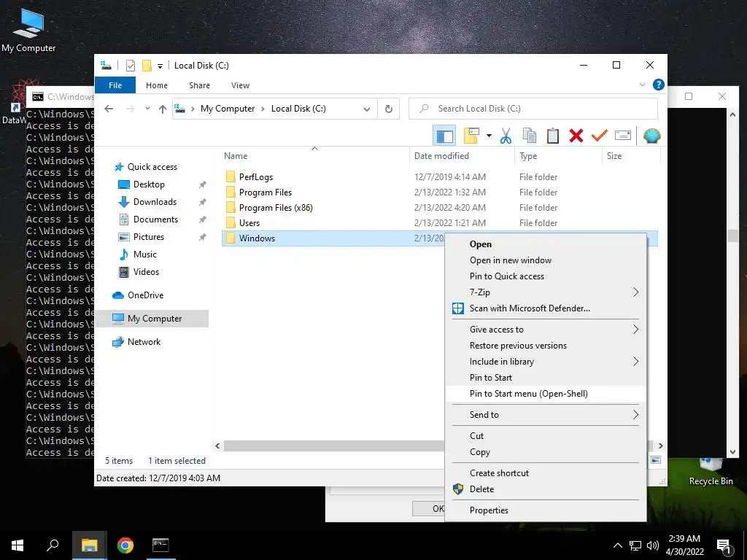Screen dimensions: 747x560
Task: Select Quick access in the navigation pane
Action: pos(152,167)
